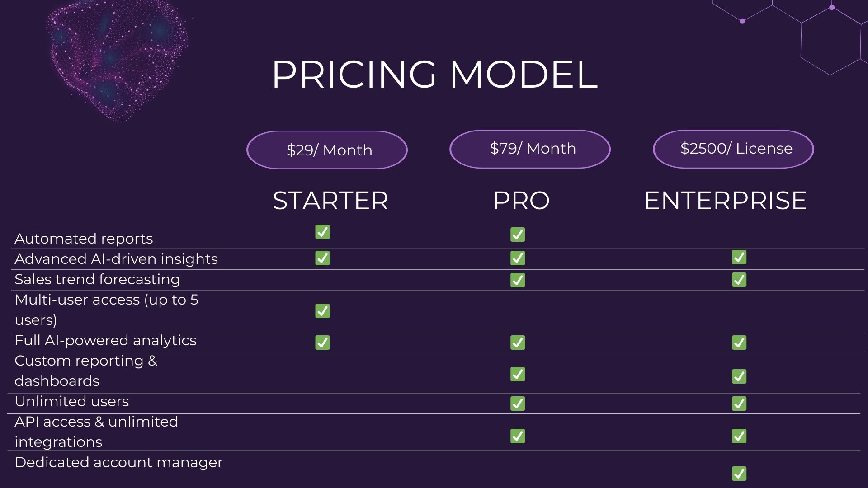Click the $29/ Month price pill
868x488 pixels.
click(327, 150)
